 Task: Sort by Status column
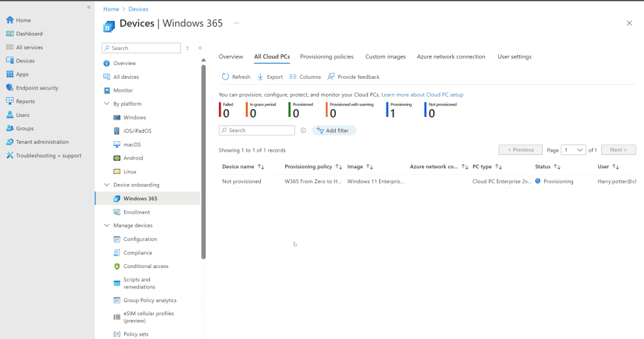548,167
